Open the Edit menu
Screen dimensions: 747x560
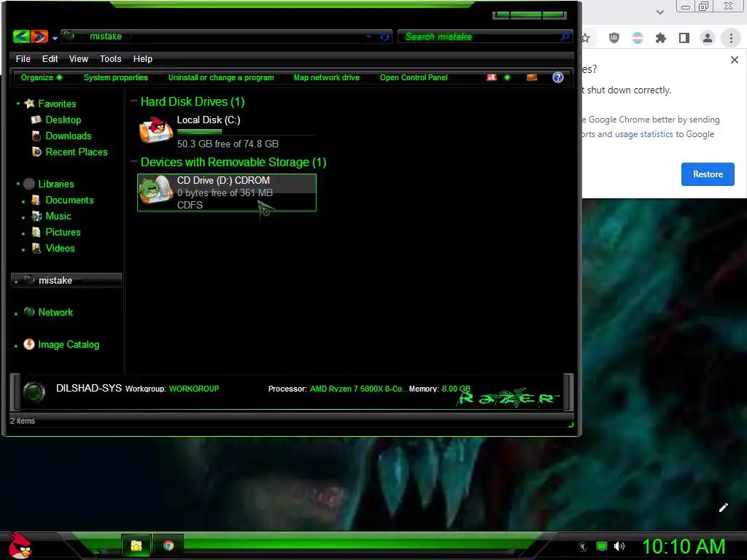click(x=50, y=58)
